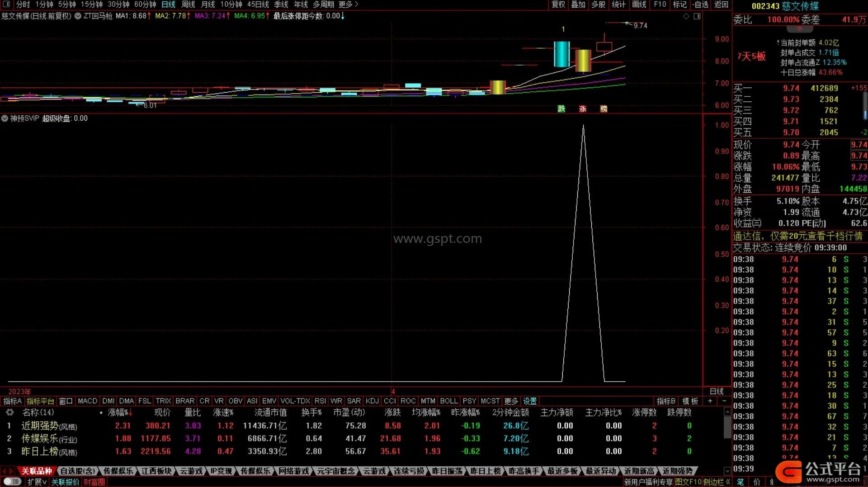Viewport: 868px width, 487px height.
Task: Open the table settings gear icon
Action: (x=9, y=412)
